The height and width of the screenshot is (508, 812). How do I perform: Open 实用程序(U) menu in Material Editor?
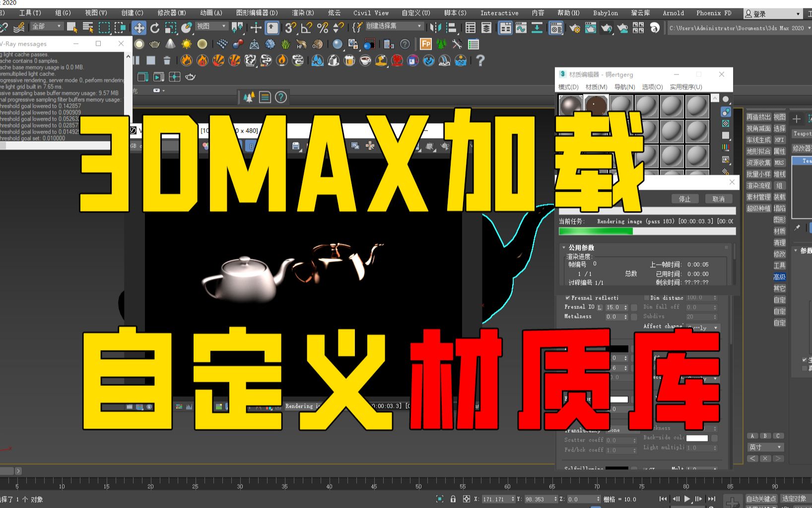click(x=686, y=87)
